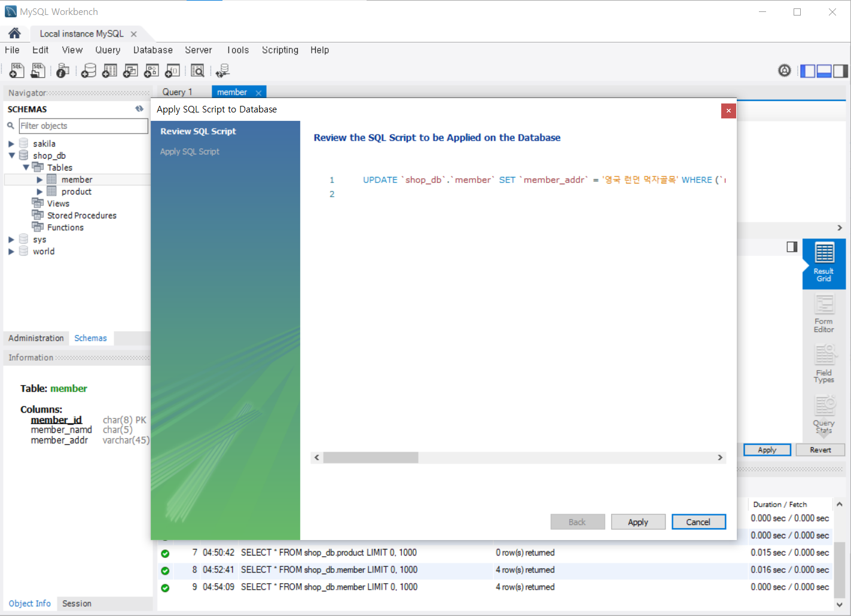Viewport: 851px width, 616px height.
Task: Reconnect to DBMS toolbar icon
Action: (222, 71)
